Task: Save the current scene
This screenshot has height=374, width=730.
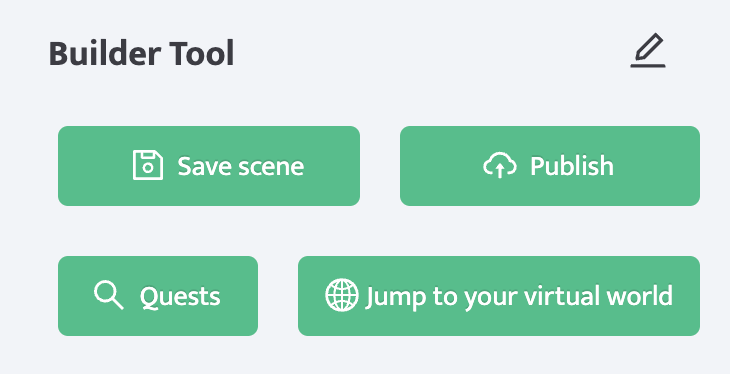Action: [x=209, y=166]
